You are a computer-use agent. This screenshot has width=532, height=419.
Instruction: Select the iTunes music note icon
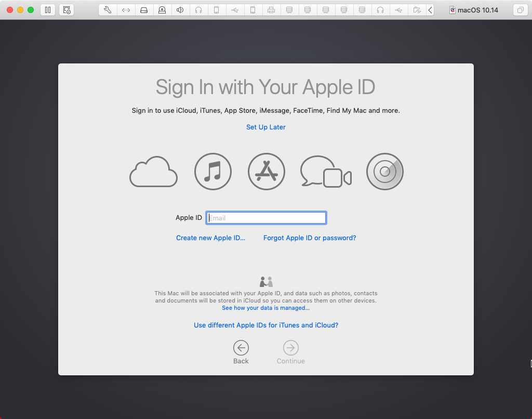coord(212,172)
